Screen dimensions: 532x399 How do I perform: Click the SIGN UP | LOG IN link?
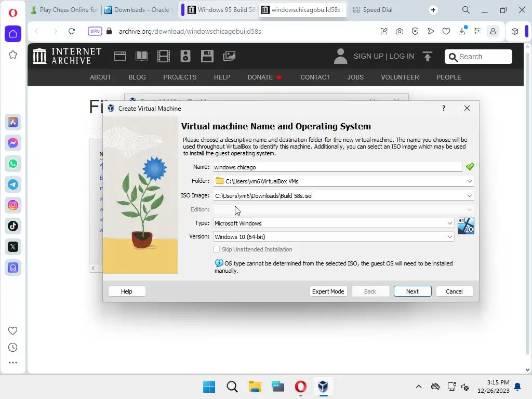(384, 56)
